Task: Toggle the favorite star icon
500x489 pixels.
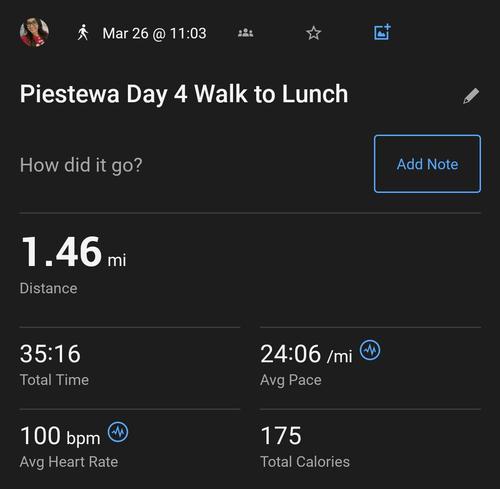Action: (313, 33)
